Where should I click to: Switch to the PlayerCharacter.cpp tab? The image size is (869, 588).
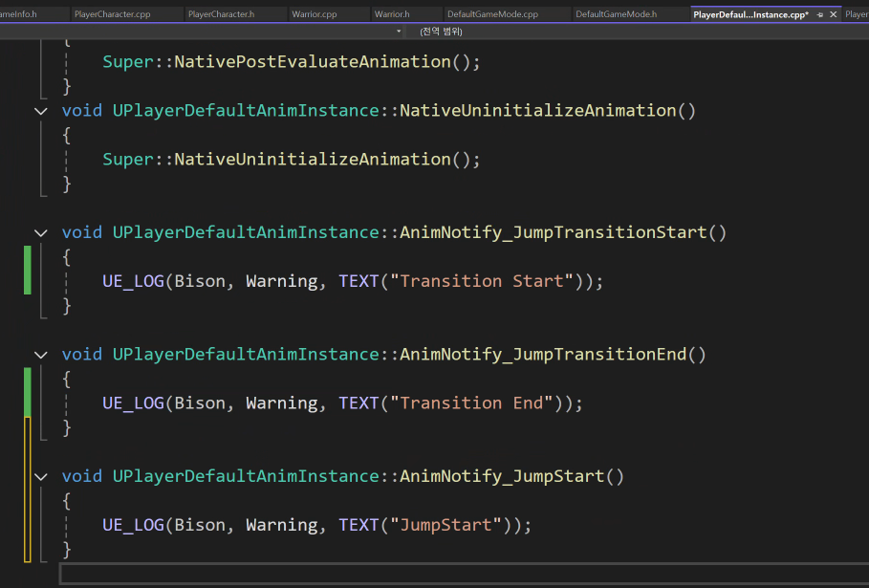tap(113, 13)
